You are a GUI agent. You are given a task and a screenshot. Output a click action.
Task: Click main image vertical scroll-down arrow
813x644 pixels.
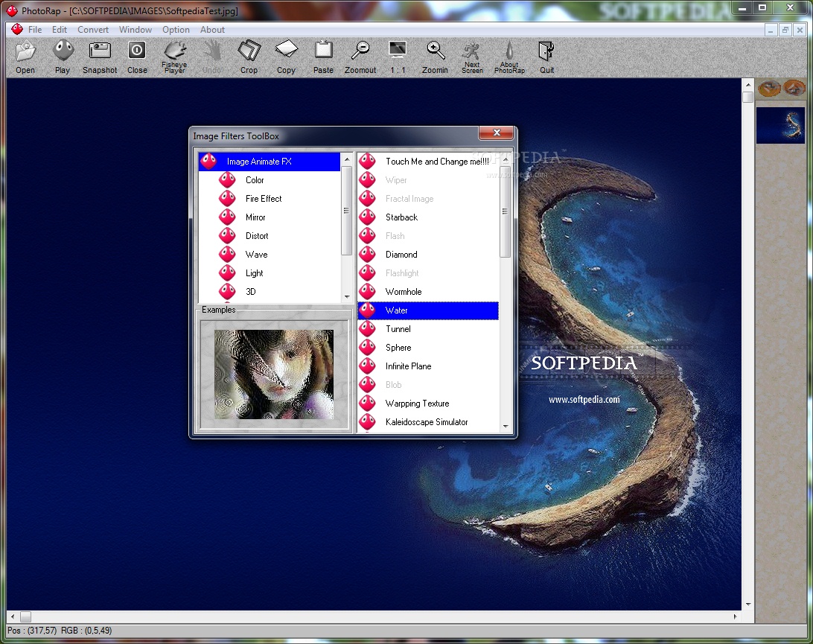pyautogui.click(x=747, y=604)
